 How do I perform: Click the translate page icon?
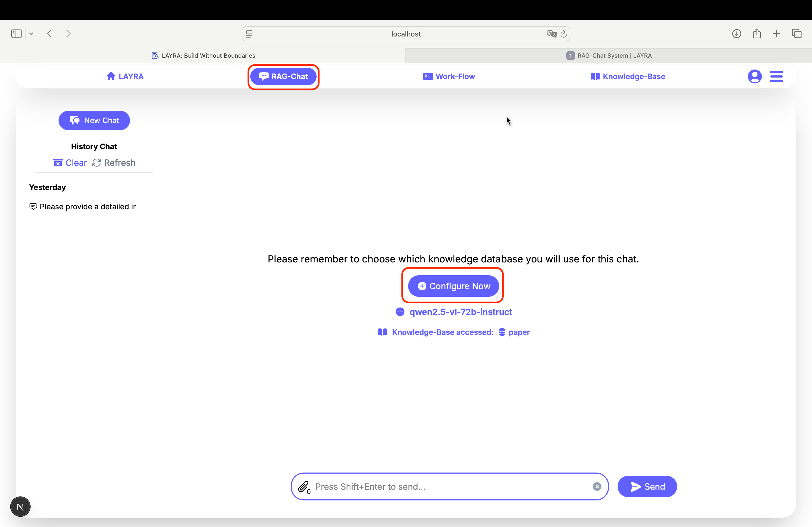coord(551,34)
